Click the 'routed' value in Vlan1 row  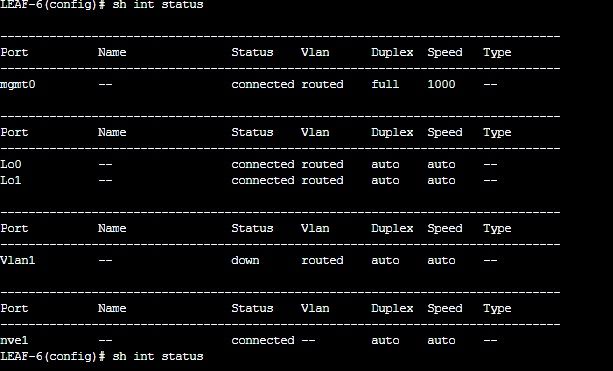(x=322, y=260)
